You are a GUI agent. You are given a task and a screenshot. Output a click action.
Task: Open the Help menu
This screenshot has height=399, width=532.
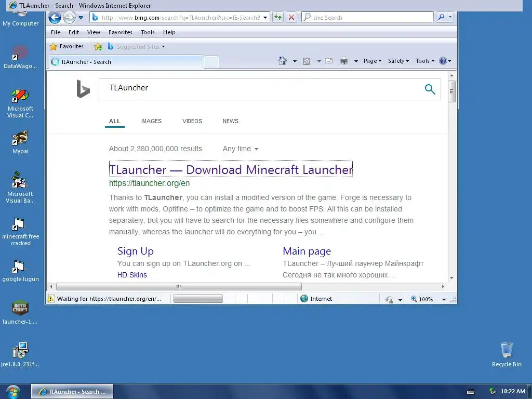click(169, 32)
